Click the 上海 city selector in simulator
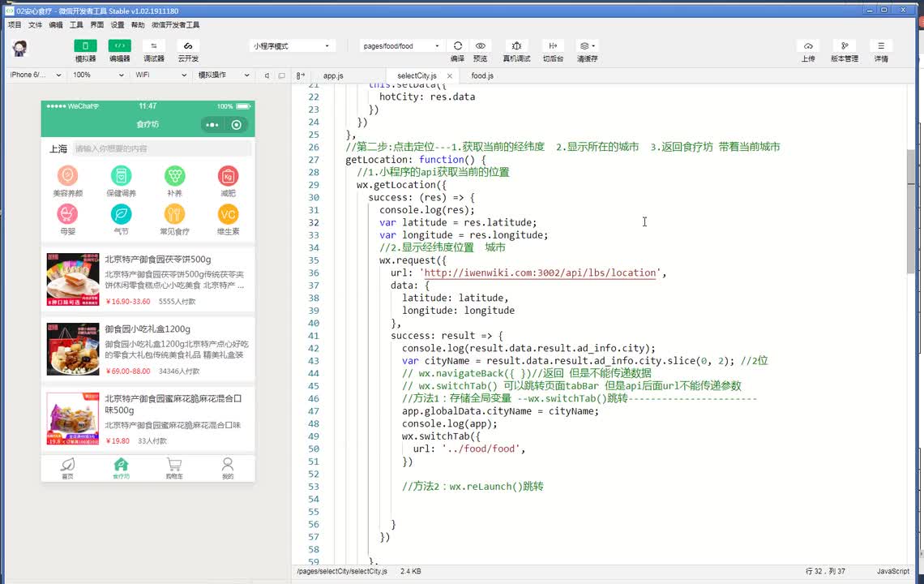The height and width of the screenshot is (584, 924). coord(58,149)
